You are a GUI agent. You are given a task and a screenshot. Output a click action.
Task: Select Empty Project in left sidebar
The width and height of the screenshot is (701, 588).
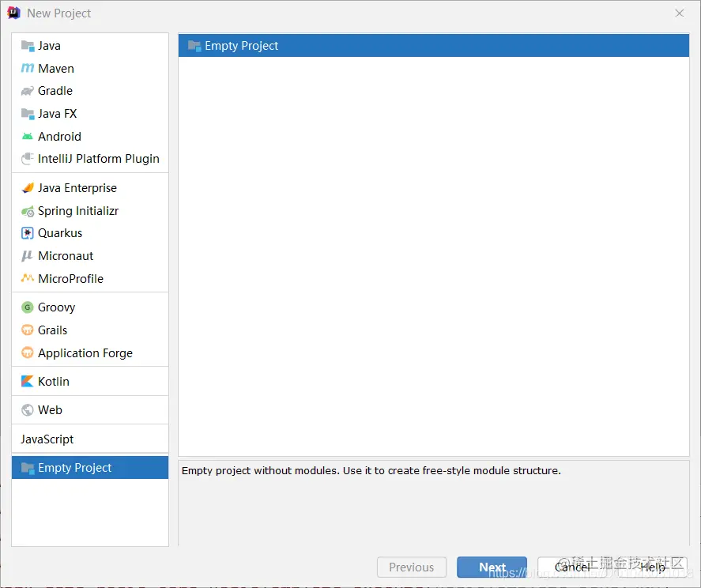click(x=90, y=468)
